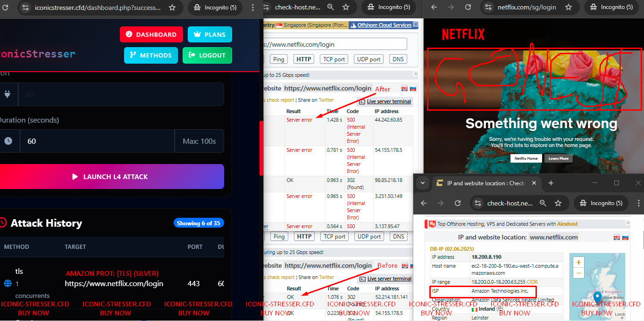Click IP address 98.85.218.18 in results

pyautogui.click(x=388, y=180)
